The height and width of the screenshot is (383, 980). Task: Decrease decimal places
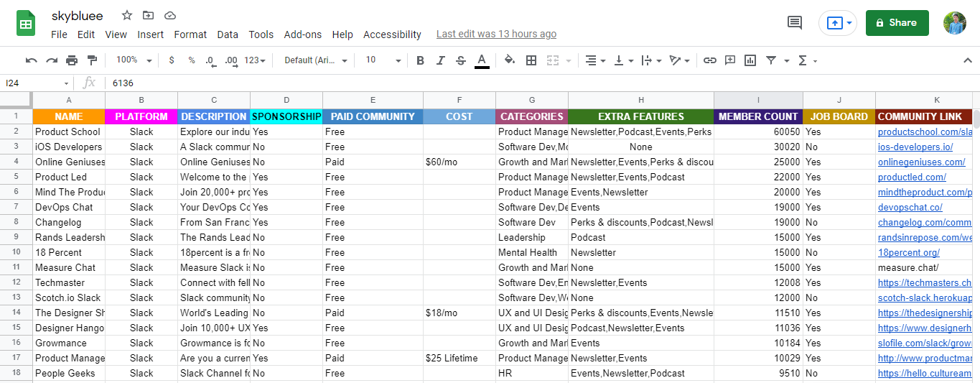[210, 60]
